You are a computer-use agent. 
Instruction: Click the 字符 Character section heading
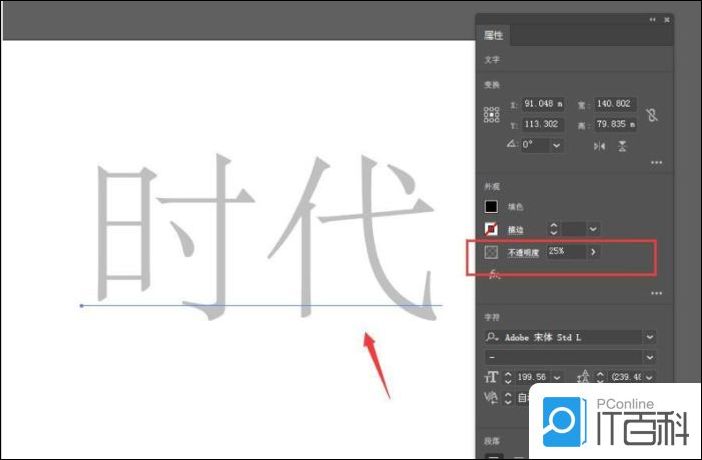(492, 317)
